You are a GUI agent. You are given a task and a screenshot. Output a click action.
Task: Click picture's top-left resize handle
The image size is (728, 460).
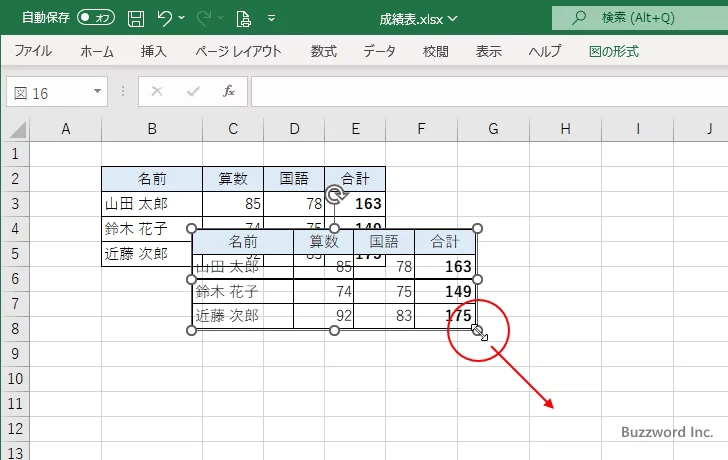[x=191, y=228]
